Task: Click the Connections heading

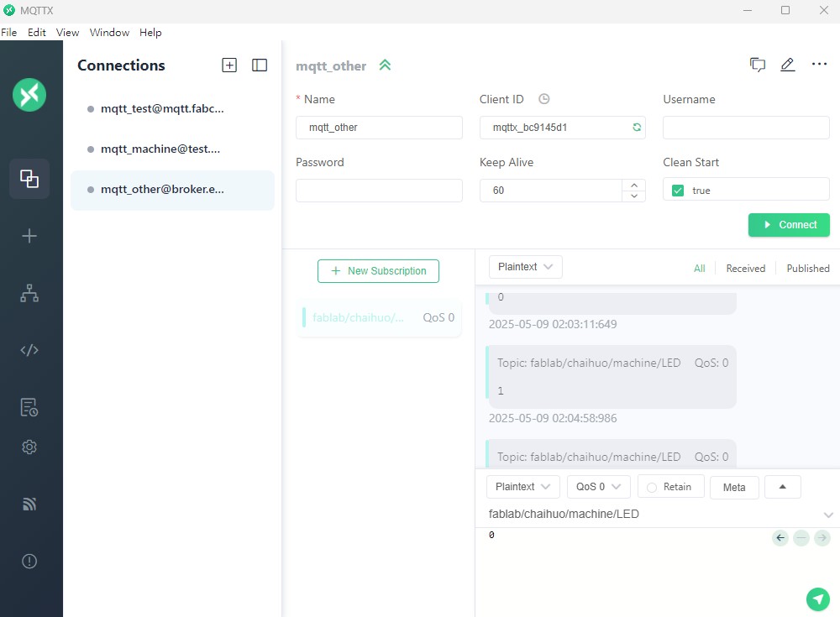Action: tap(121, 65)
